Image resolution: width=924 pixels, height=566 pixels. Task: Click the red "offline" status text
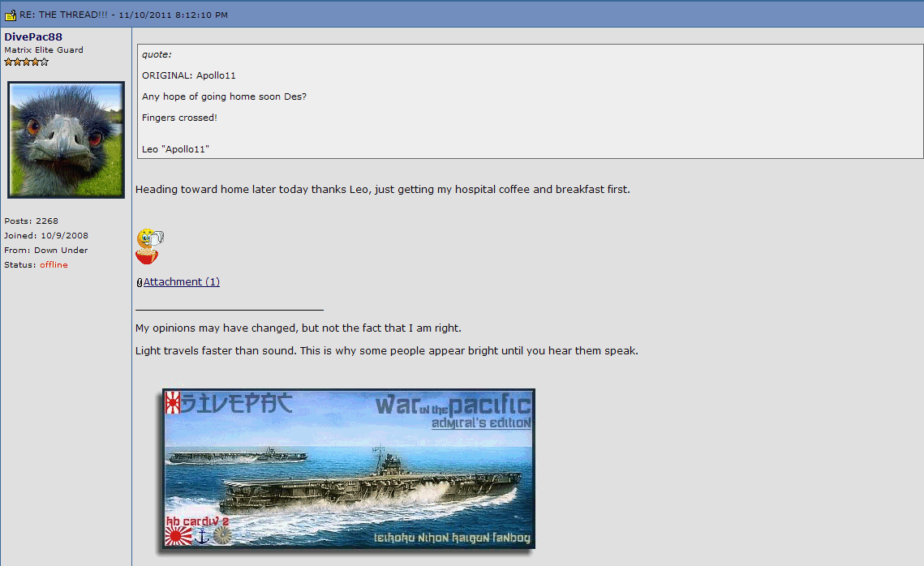[54, 265]
